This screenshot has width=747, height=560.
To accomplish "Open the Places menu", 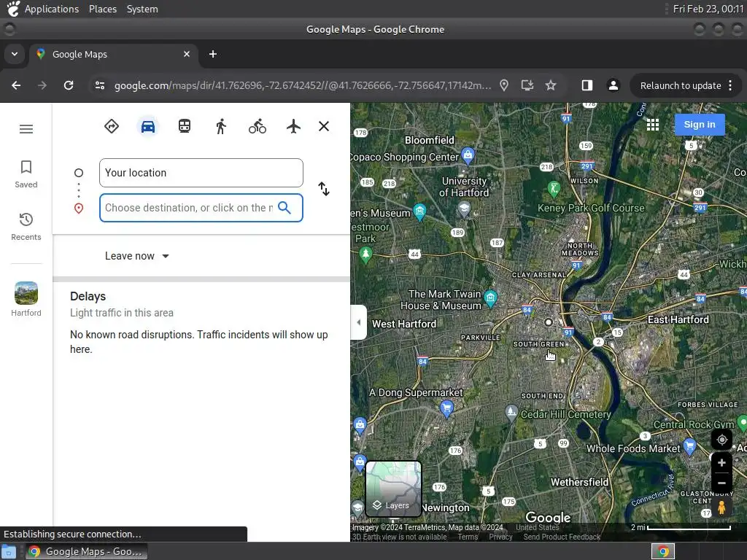I will point(102,9).
